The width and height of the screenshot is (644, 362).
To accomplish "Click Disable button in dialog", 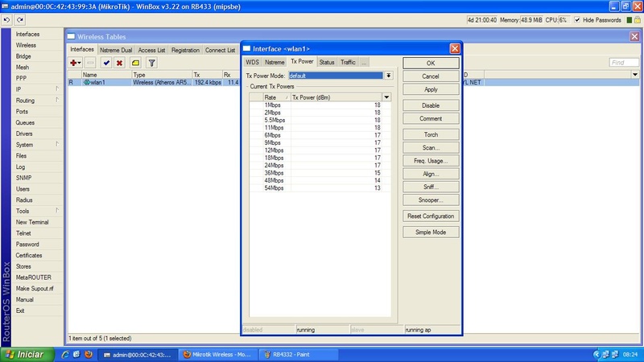I will coord(431,105).
